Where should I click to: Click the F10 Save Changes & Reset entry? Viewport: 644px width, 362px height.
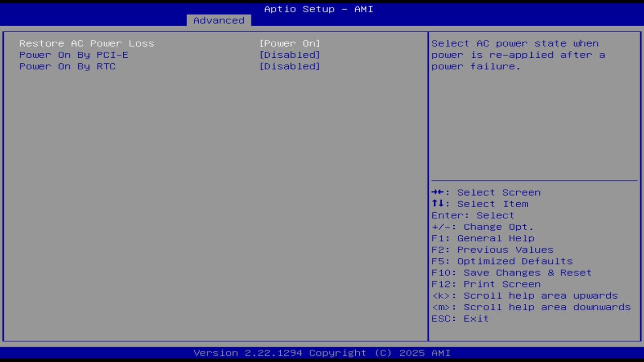pos(511,273)
